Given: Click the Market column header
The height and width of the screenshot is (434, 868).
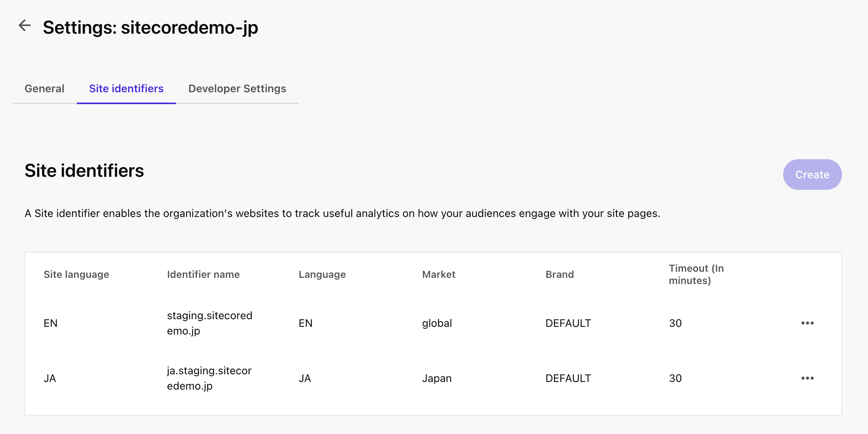Looking at the screenshot, I should [x=439, y=274].
